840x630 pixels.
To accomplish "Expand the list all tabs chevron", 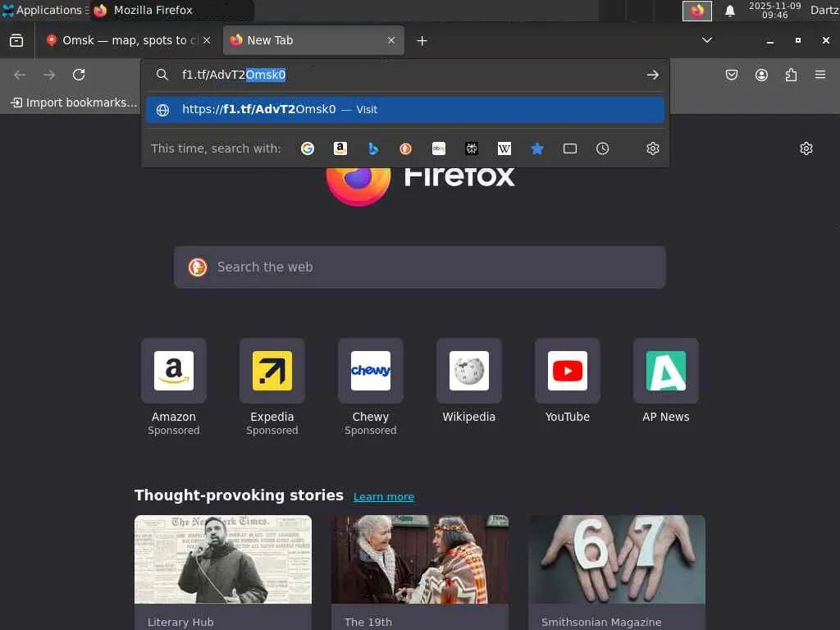I will click(x=707, y=40).
